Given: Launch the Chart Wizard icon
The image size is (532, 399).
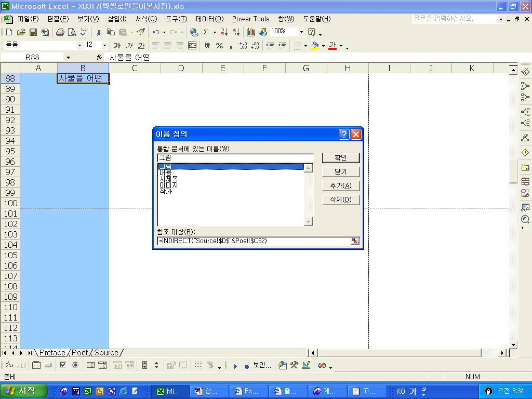Looking at the screenshot, I should click(251, 32).
